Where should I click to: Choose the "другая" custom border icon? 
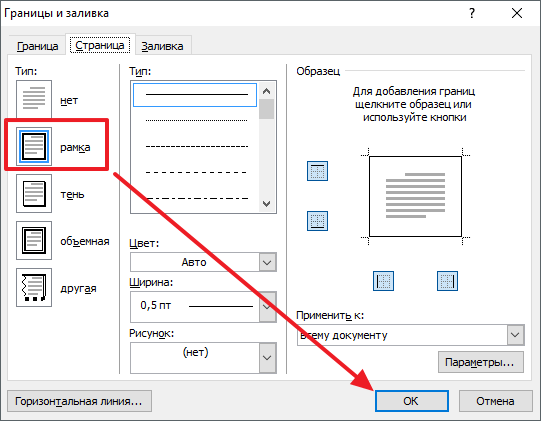34,287
